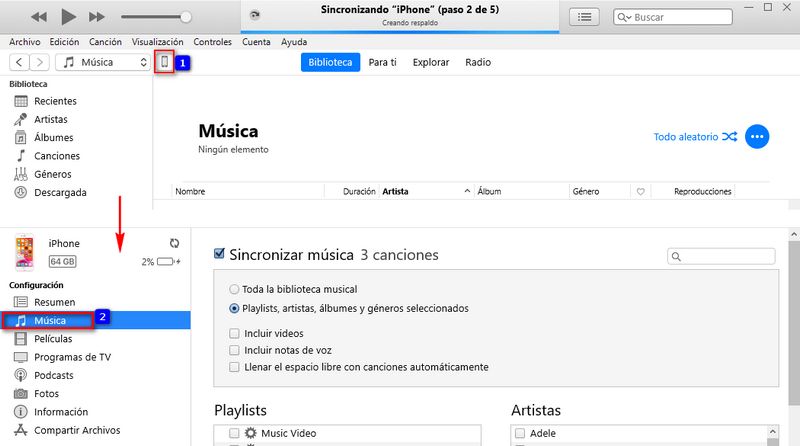Open Información in device settings

click(61, 412)
